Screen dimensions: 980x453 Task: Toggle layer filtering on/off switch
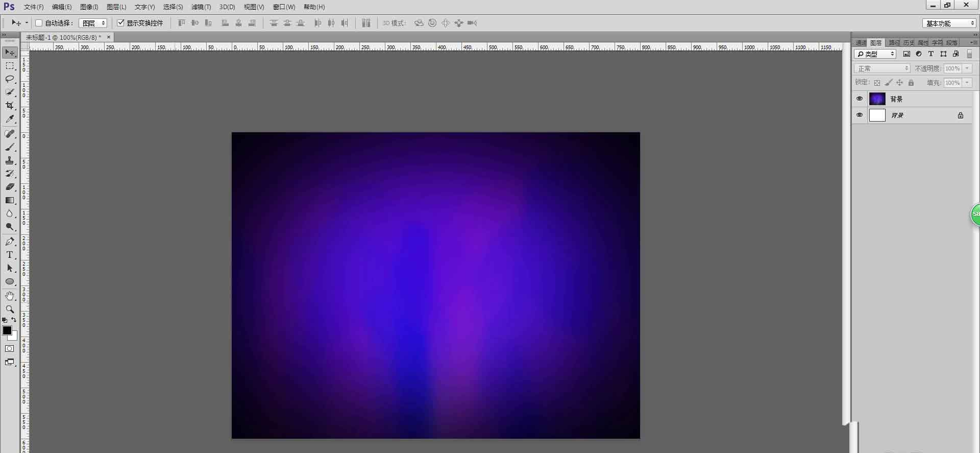pos(969,54)
